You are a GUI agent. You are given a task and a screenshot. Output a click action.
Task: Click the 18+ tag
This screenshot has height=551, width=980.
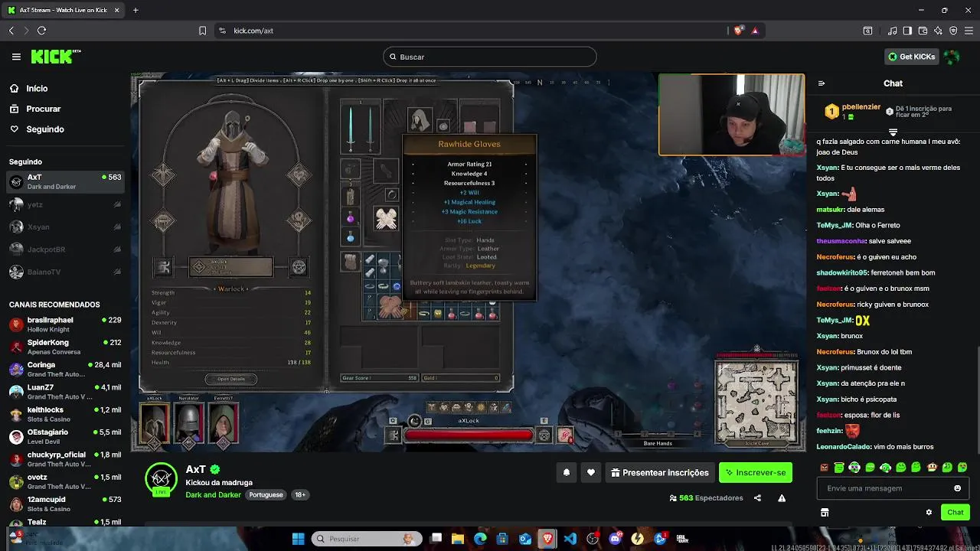(300, 495)
